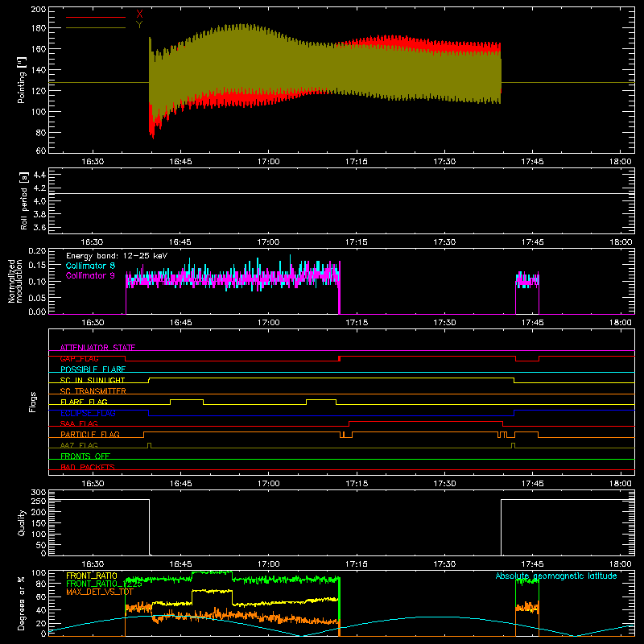Select the PARTICLE_FLAG label
Image resolution: width=644 pixels, height=644 pixels.
(90, 434)
